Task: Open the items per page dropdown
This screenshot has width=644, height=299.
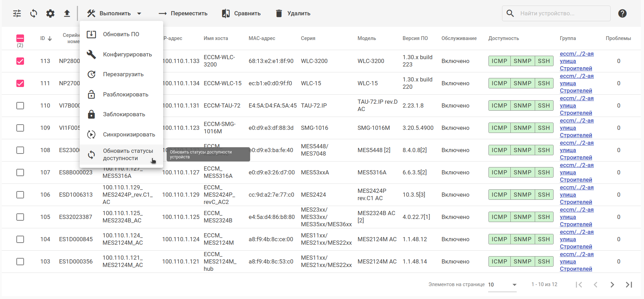Action: [502, 285]
